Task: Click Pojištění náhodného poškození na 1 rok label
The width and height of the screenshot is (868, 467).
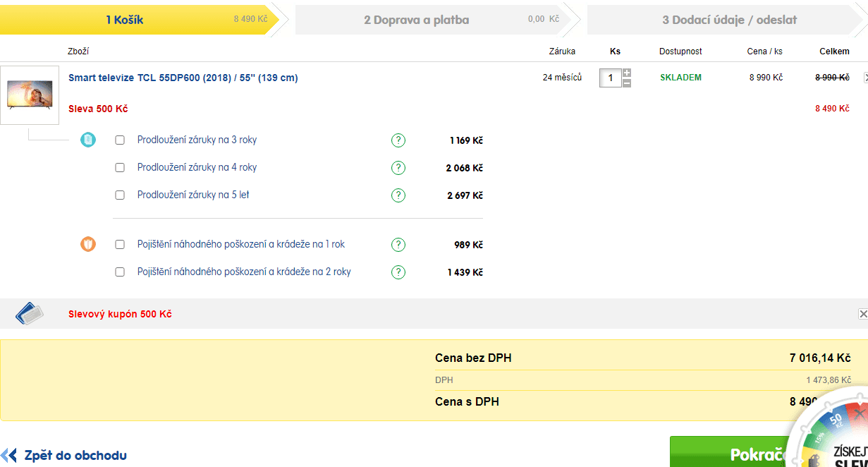Action: (241, 244)
